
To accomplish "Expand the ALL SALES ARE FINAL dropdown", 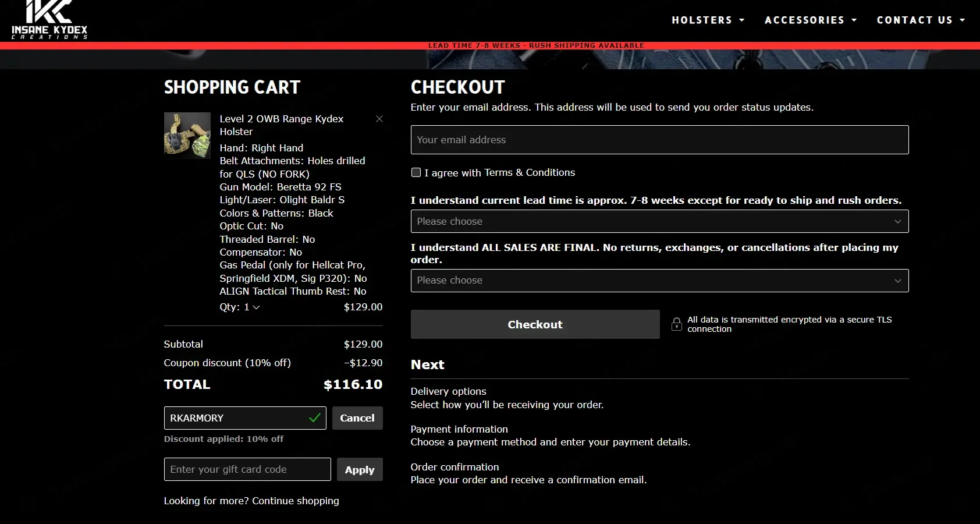I will pyautogui.click(x=659, y=281).
